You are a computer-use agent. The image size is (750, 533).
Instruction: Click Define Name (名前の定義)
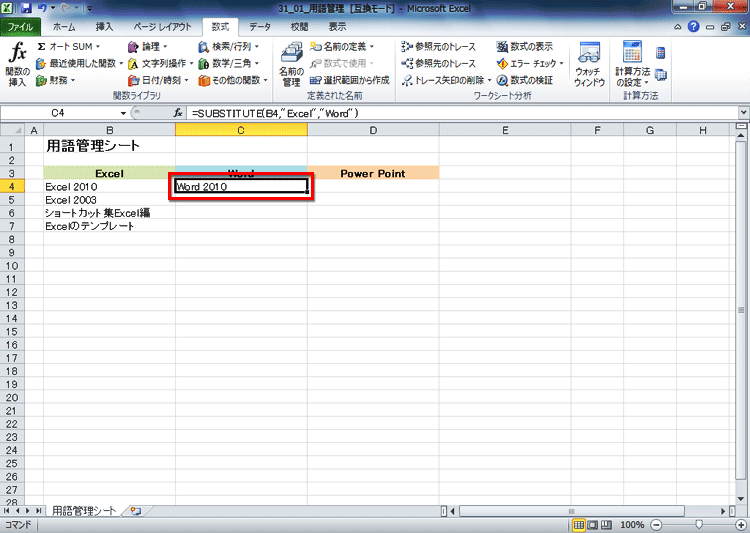[338, 47]
